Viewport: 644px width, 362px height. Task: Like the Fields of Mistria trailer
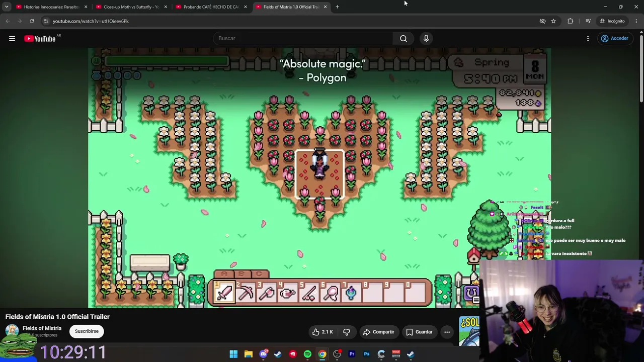(323, 332)
